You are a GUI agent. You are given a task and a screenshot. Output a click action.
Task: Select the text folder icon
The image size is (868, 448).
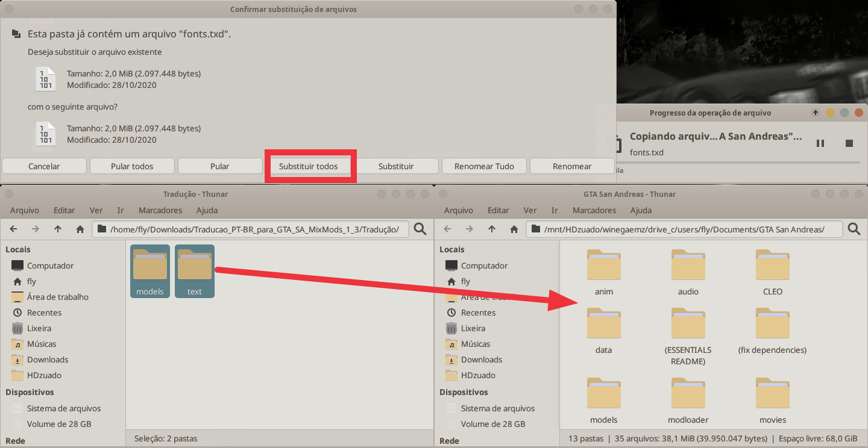pyautogui.click(x=195, y=265)
